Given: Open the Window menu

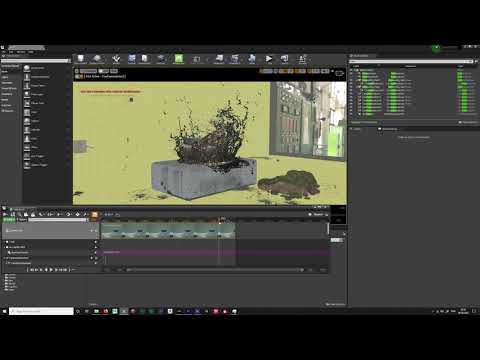Looking at the screenshot, I should 21,52.
